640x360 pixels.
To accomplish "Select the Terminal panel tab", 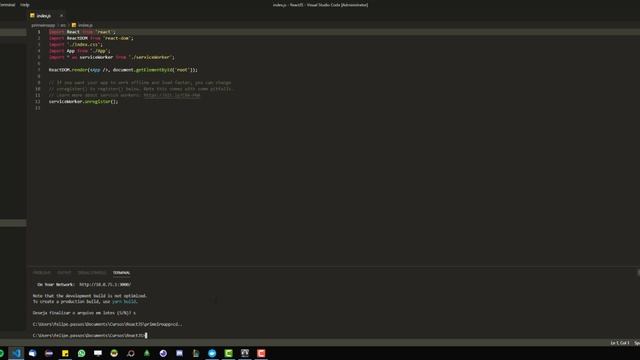I will click(122, 273).
